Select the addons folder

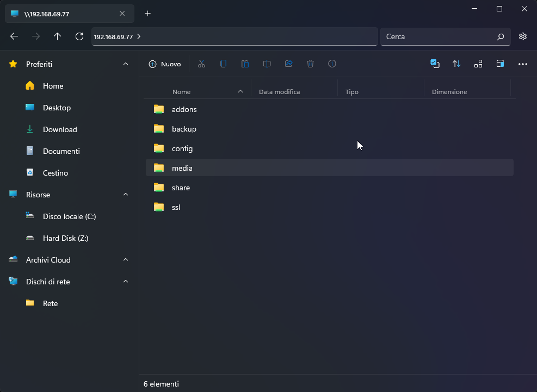coord(330,109)
